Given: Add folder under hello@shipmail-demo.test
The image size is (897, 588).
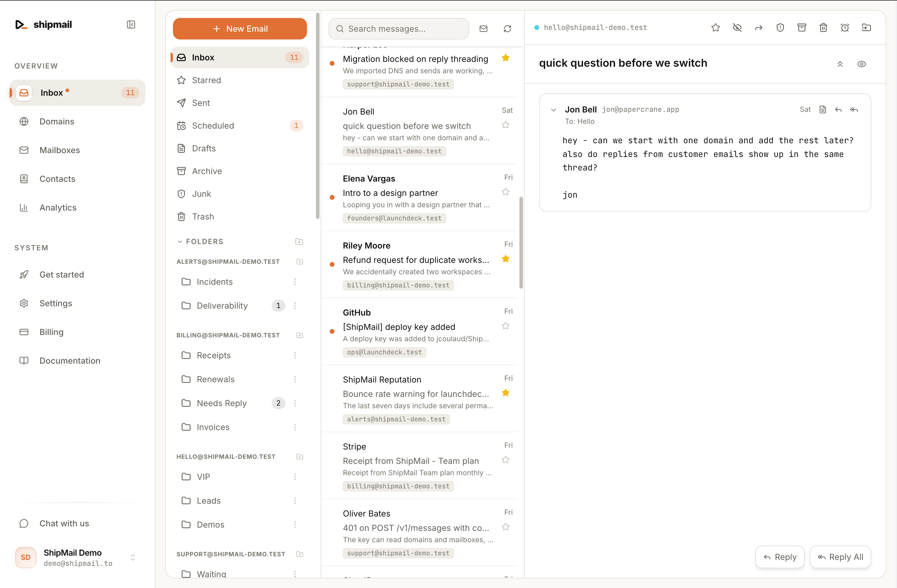Looking at the screenshot, I should pos(299,456).
